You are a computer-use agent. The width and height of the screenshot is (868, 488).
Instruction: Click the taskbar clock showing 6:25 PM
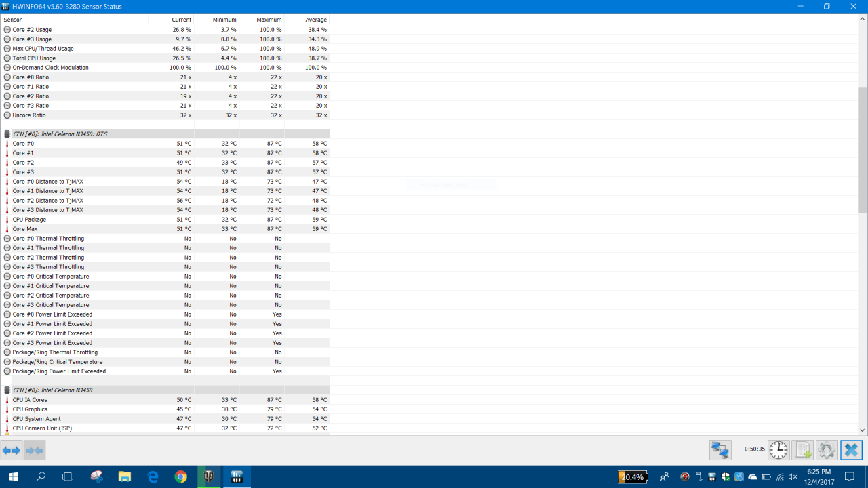point(818,476)
